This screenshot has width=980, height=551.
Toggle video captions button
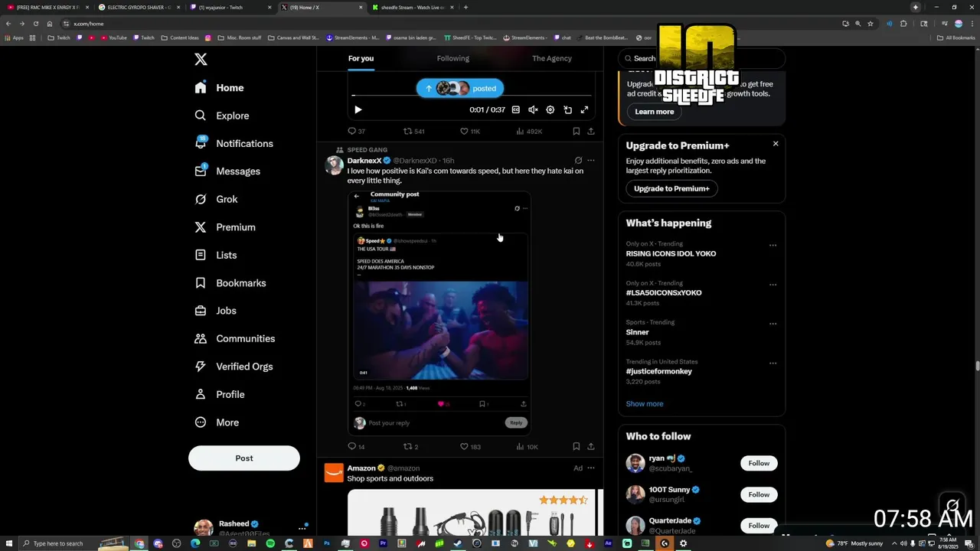[515, 109]
